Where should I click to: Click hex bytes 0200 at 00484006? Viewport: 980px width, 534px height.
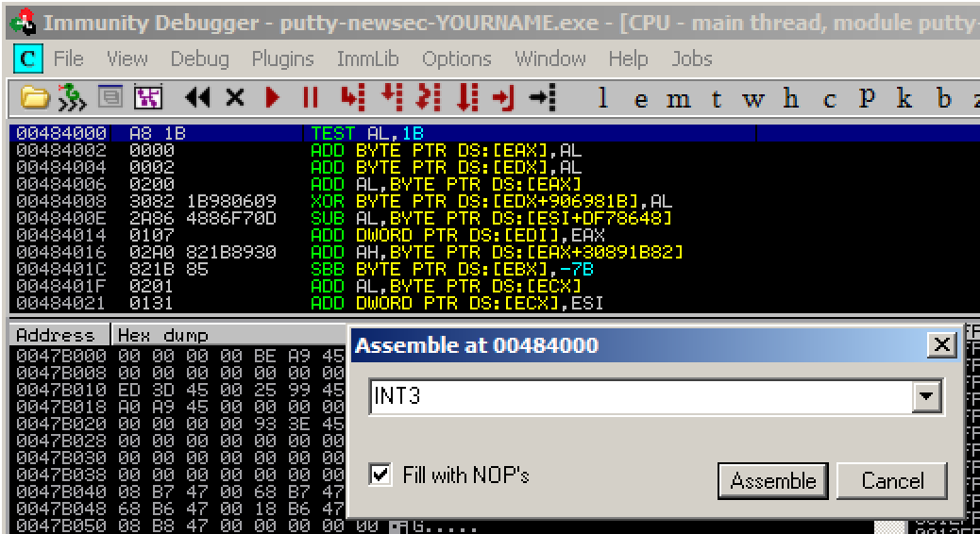[x=152, y=184]
